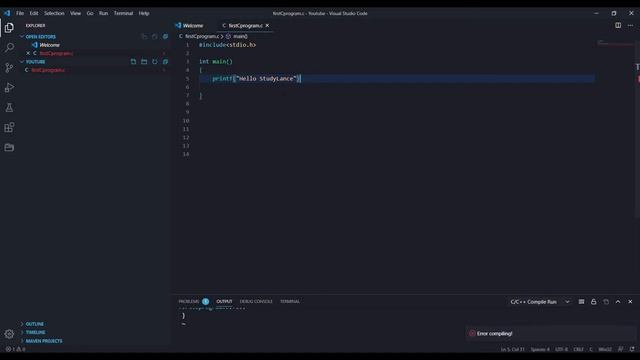
Task: Open the Go menu
Action: point(90,13)
